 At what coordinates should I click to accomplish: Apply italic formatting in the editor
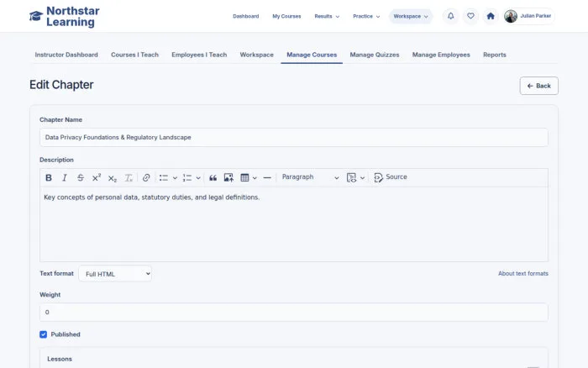[65, 177]
